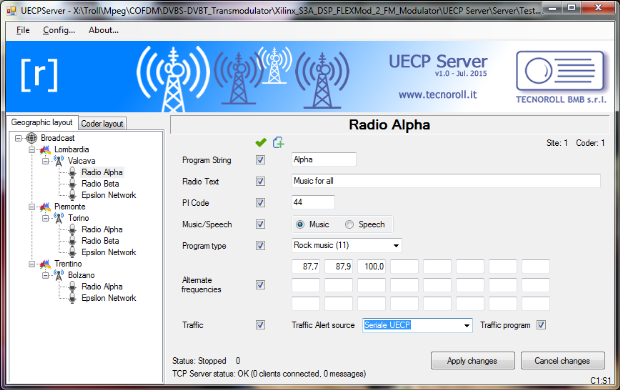Click the www.tecnoroll.it link
The image size is (620, 390).
[438, 95]
